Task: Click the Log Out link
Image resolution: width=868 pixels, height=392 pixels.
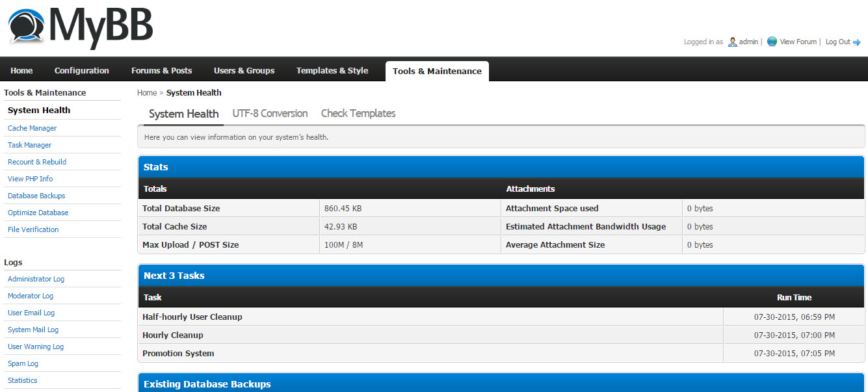Action: (x=838, y=42)
